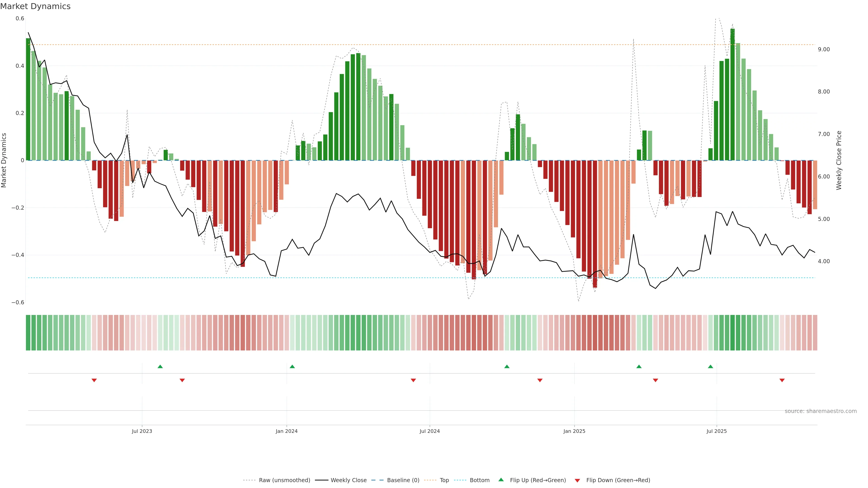Click the Weekly Close Price axis title
The width and height of the screenshot is (868, 488).
tap(839, 160)
